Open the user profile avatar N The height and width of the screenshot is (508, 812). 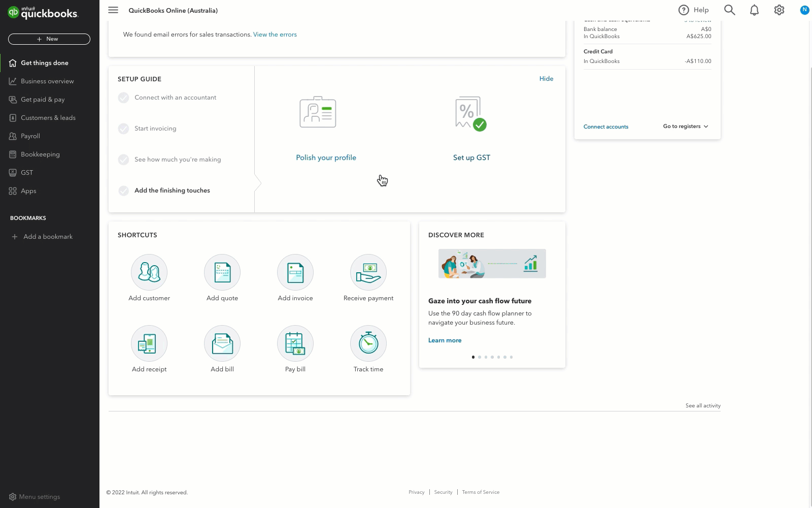pos(804,10)
